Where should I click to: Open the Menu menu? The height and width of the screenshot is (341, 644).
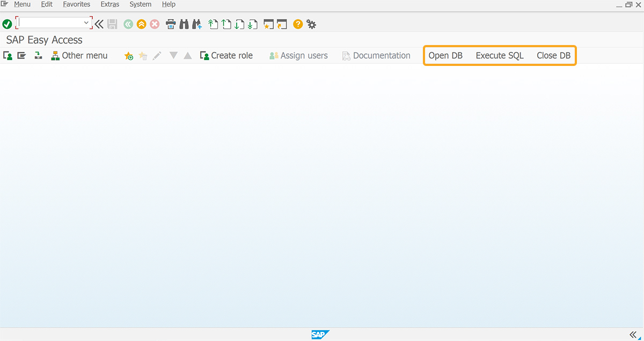[22, 4]
